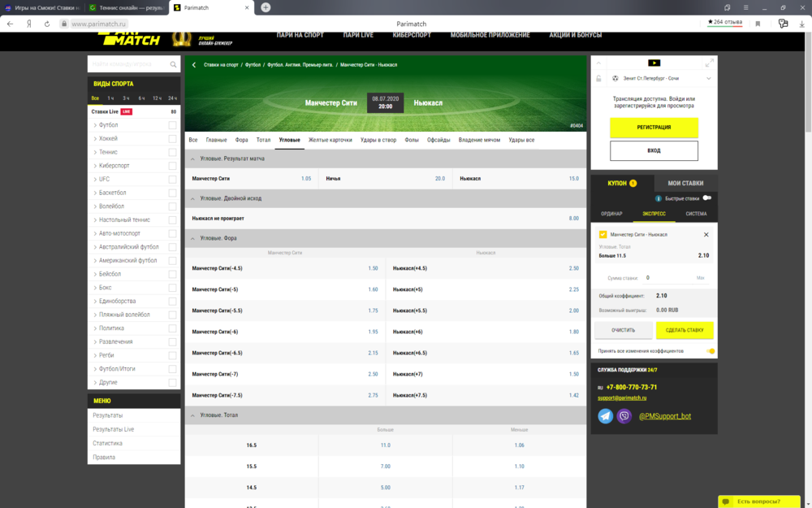The image size is (812, 508).
Task: Click the Вход button
Action: pyautogui.click(x=654, y=151)
